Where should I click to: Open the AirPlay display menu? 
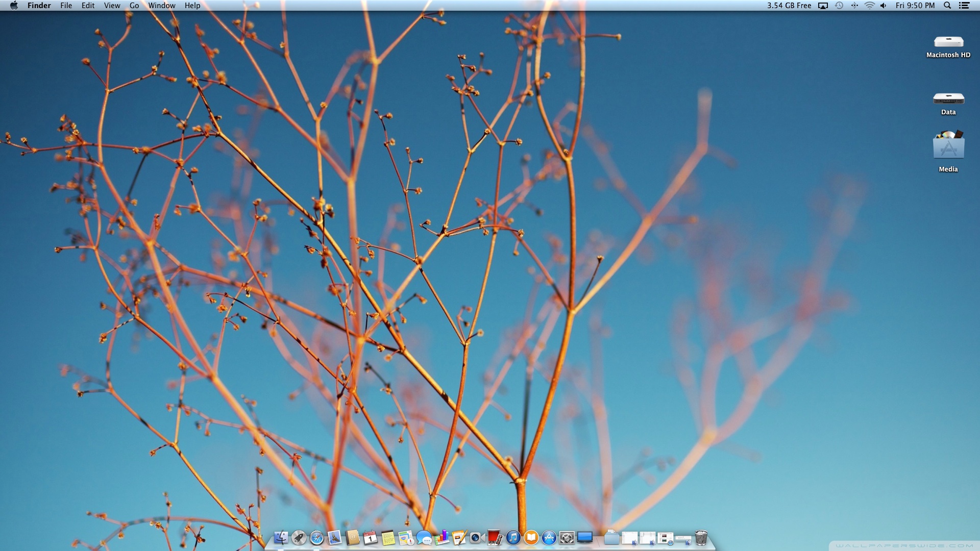(823, 6)
